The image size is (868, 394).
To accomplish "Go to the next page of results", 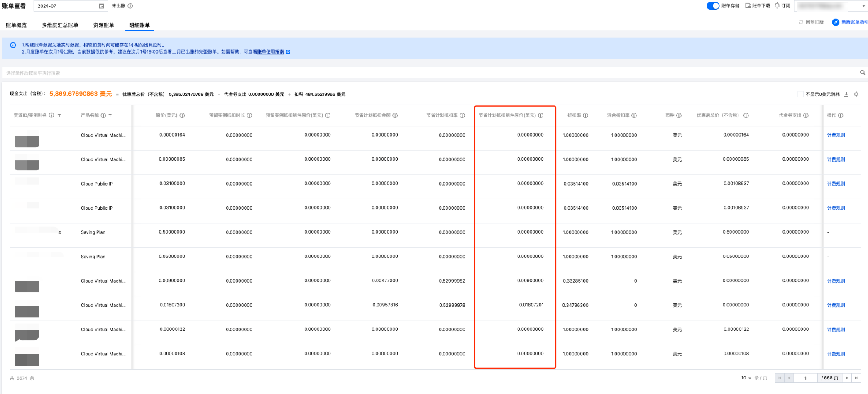I will click(847, 378).
